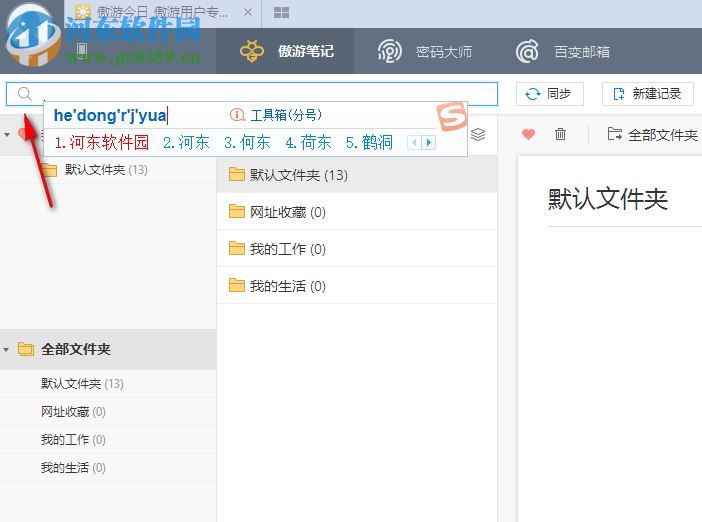Click folder icon of 网址收藏 row
Image resolution: width=702 pixels, height=522 pixels.
click(237, 211)
